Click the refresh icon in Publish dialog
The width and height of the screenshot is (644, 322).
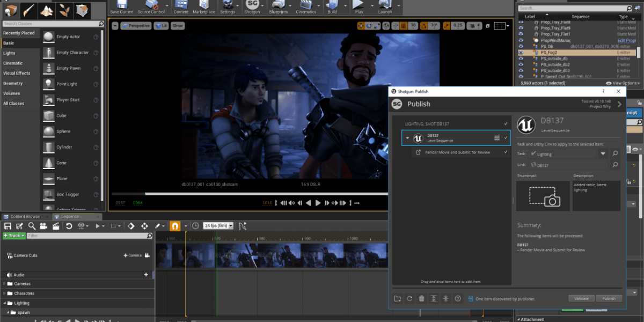coord(409,298)
